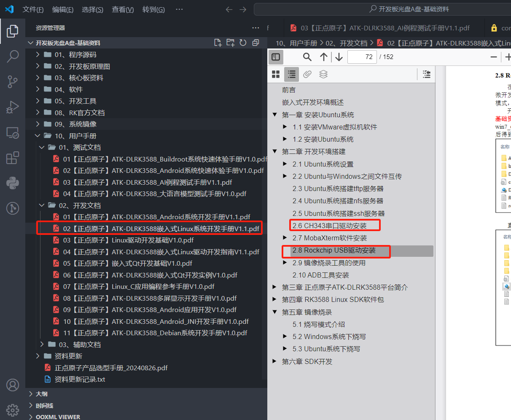Navigate back with the left arrow
This screenshot has height=420, width=511.
point(229,9)
